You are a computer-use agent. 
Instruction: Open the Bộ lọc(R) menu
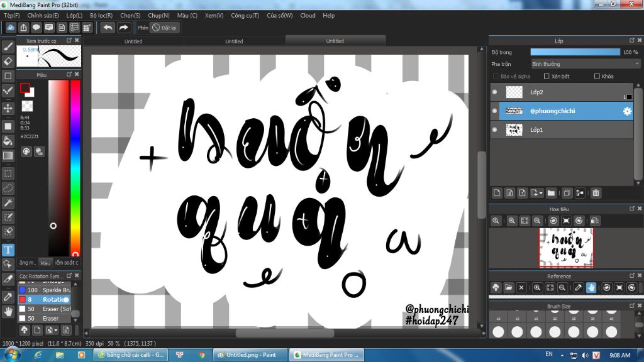(x=101, y=16)
